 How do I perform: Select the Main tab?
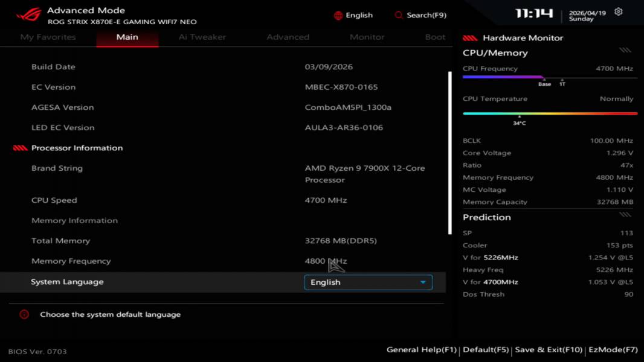127,37
